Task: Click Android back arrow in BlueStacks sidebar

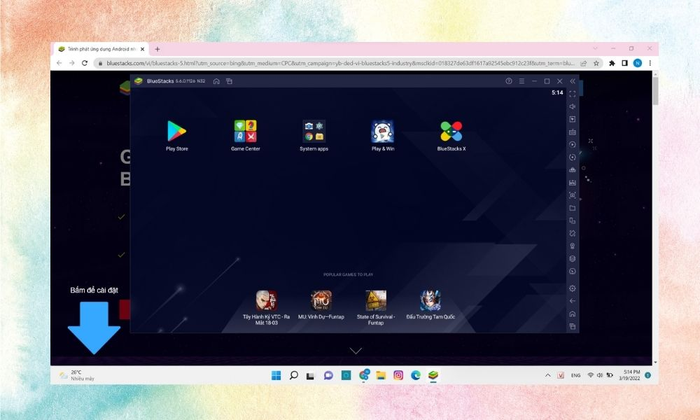Action: coord(572,301)
